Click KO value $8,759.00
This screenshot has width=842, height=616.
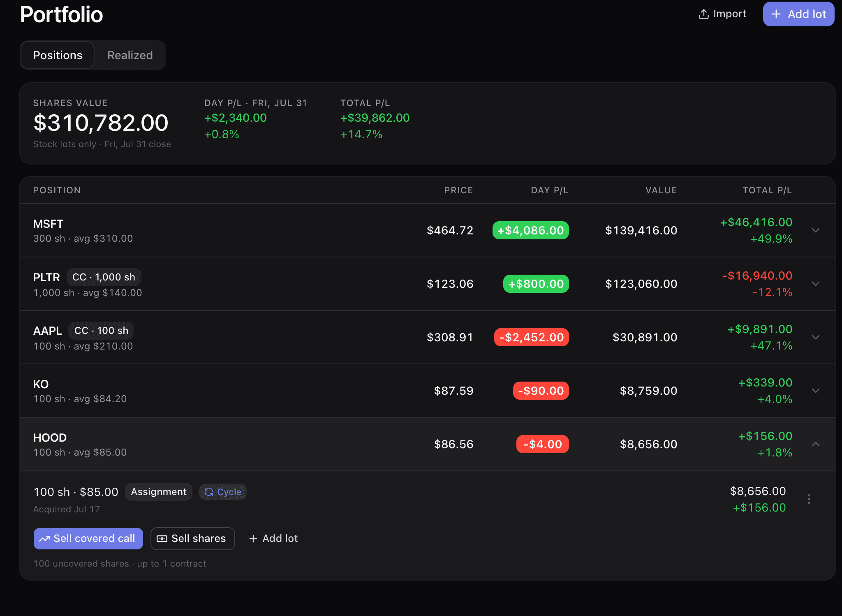649,391
